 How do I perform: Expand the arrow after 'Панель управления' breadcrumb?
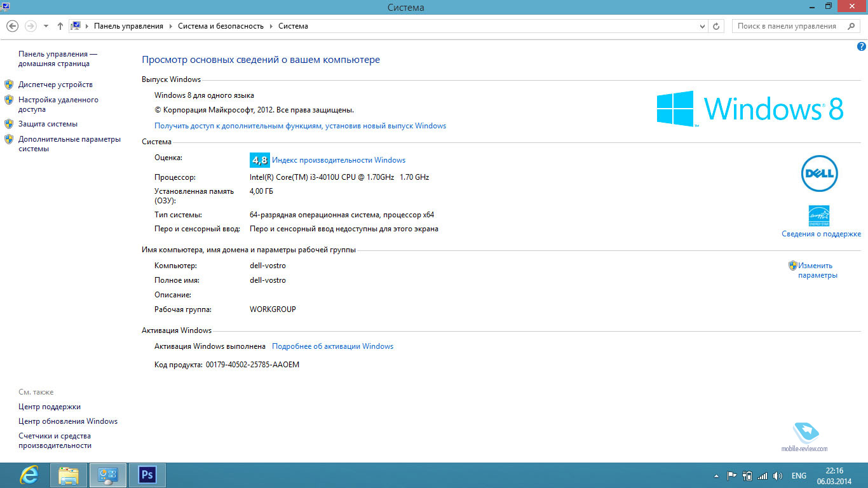170,27
